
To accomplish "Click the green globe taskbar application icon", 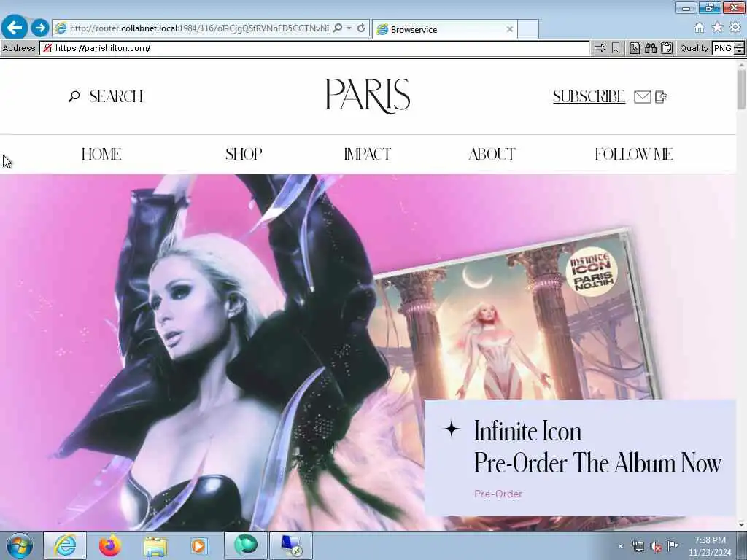I will point(246,545).
